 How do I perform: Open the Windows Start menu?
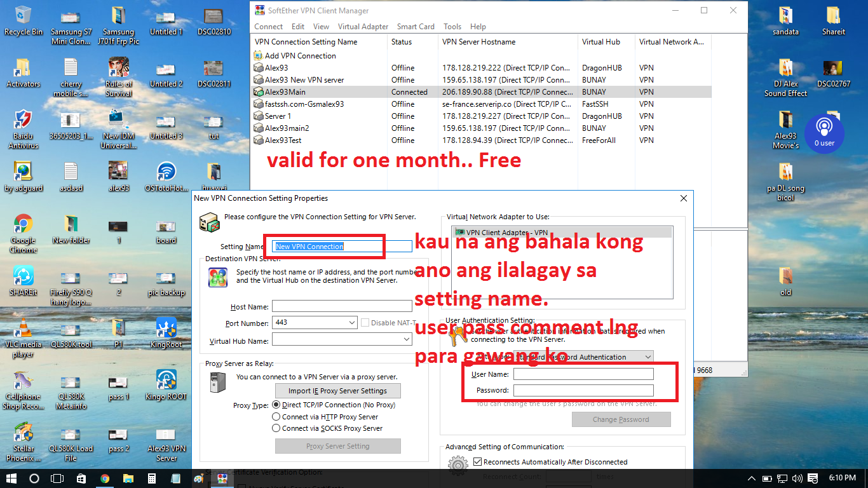tap(11, 478)
